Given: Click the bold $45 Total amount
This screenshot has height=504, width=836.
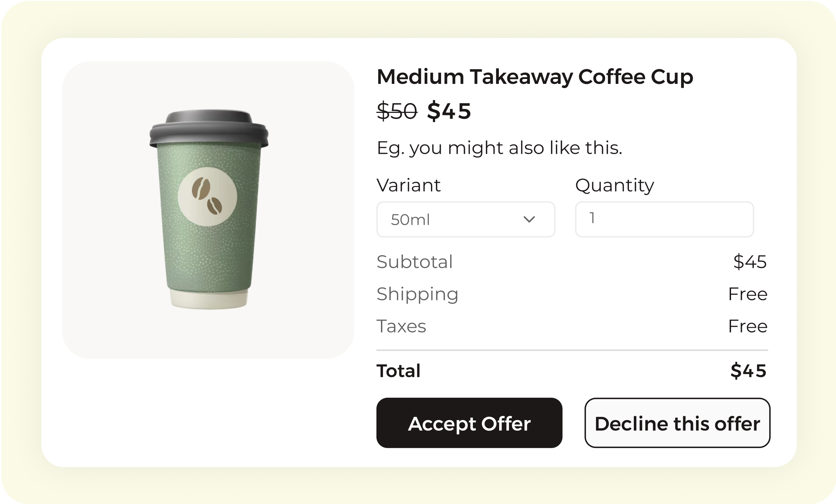Looking at the screenshot, I should (x=748, y=371).
